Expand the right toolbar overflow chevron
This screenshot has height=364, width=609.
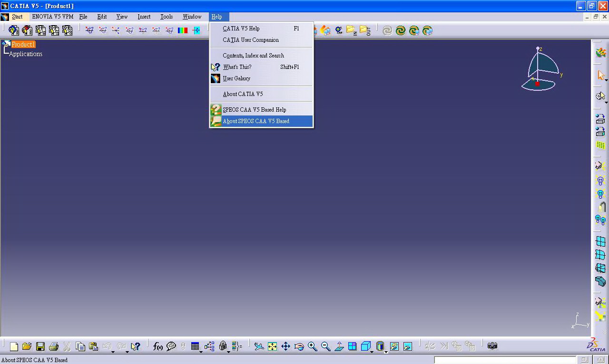[x=605, y=332]
